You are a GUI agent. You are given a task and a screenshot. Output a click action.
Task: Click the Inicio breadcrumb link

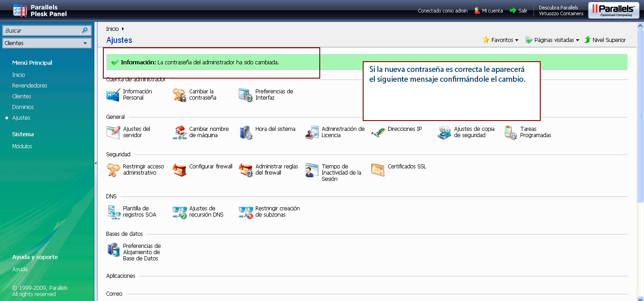click(112, 29)
